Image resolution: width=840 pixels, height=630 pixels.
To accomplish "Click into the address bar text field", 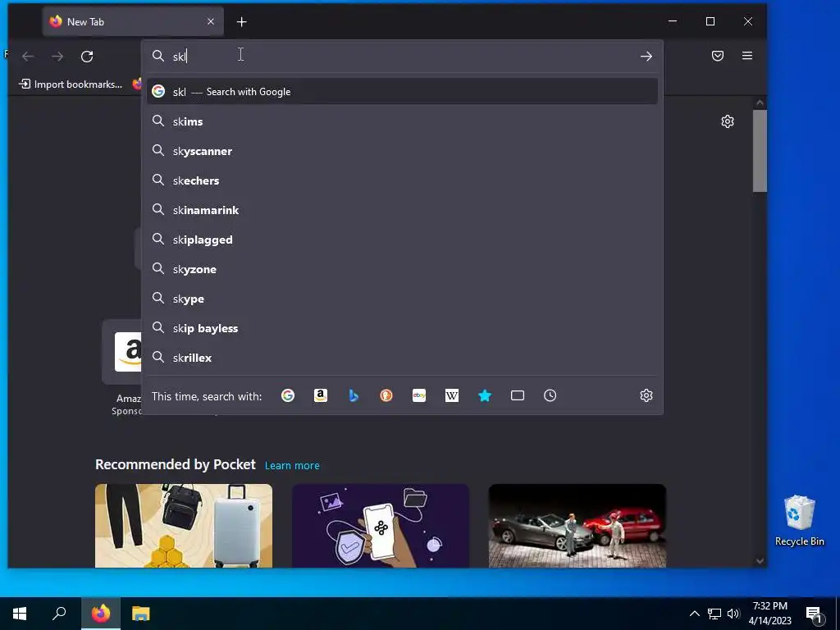I will 402,57.
